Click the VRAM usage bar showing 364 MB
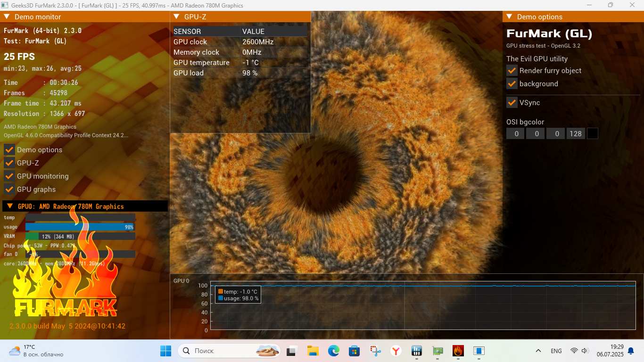 (80, 236)
